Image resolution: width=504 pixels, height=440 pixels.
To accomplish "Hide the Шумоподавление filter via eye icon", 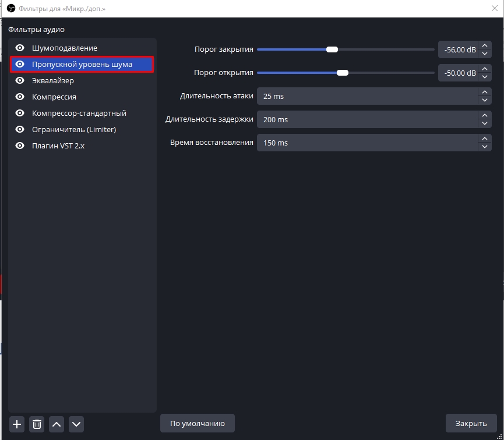I will [x=20, y=48].
